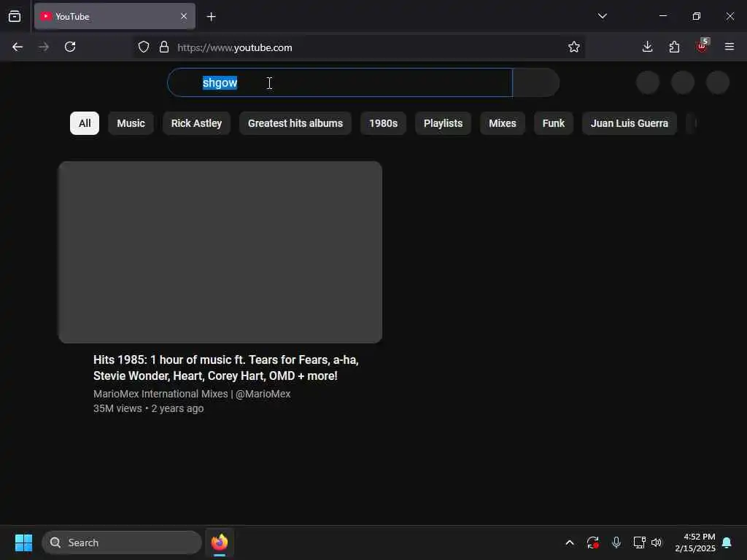Bookmark this page with the star

tap(573, 47)
